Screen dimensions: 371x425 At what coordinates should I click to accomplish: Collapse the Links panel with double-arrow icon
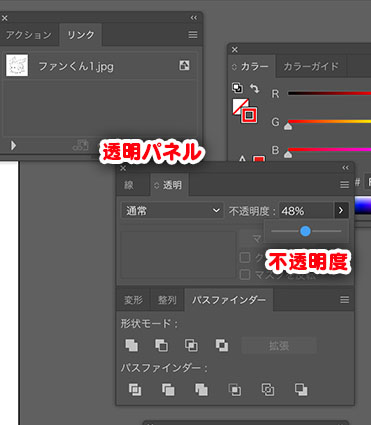click(194, 18)
